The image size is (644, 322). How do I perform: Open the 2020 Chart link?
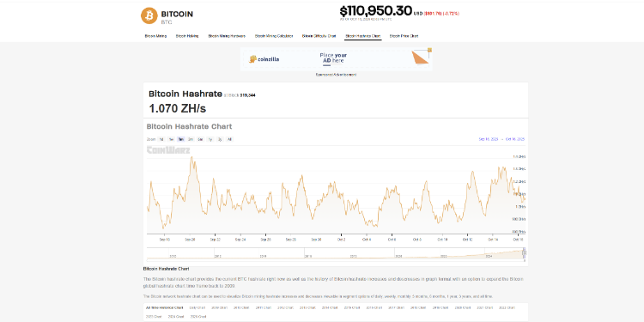tap(463, 307)
